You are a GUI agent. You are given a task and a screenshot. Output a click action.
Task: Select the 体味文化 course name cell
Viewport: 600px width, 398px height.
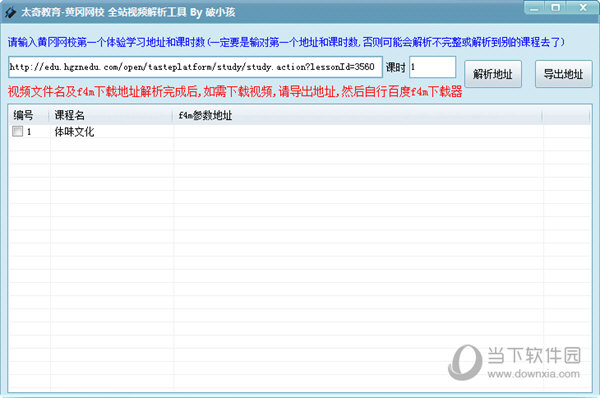coord(74,132)
